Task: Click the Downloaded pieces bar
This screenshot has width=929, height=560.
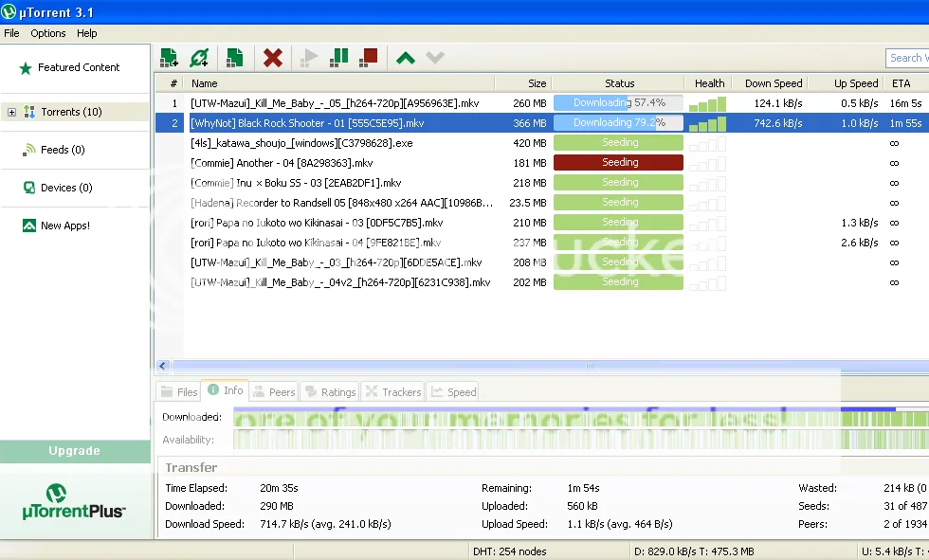Action: [581, 417]
